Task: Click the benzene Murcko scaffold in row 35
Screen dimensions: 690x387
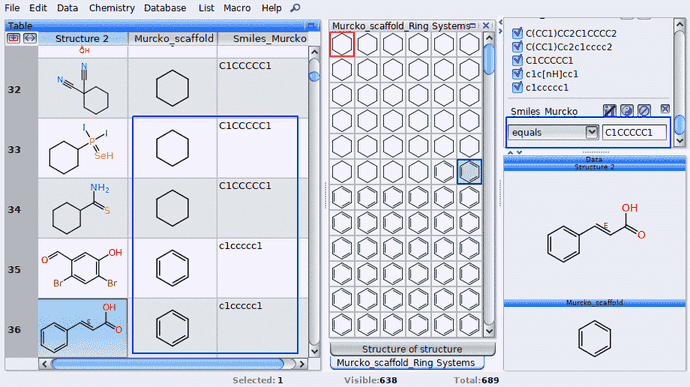Action: [172, 268]
